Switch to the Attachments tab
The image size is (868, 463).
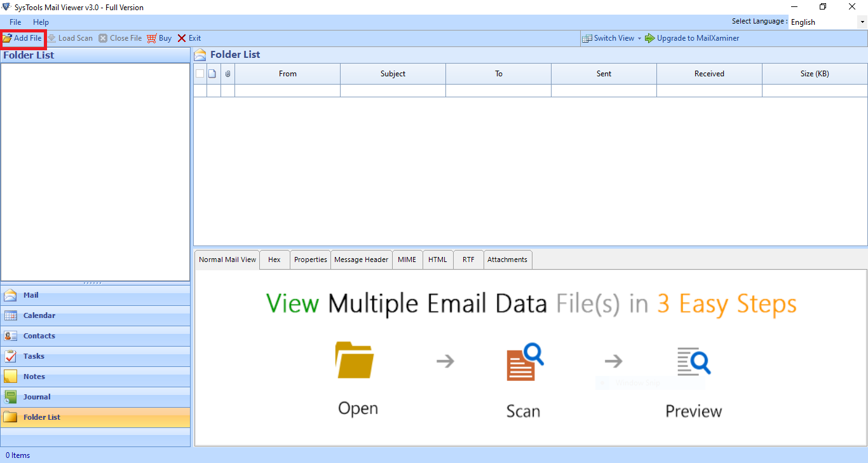click(x=508, y=259)
